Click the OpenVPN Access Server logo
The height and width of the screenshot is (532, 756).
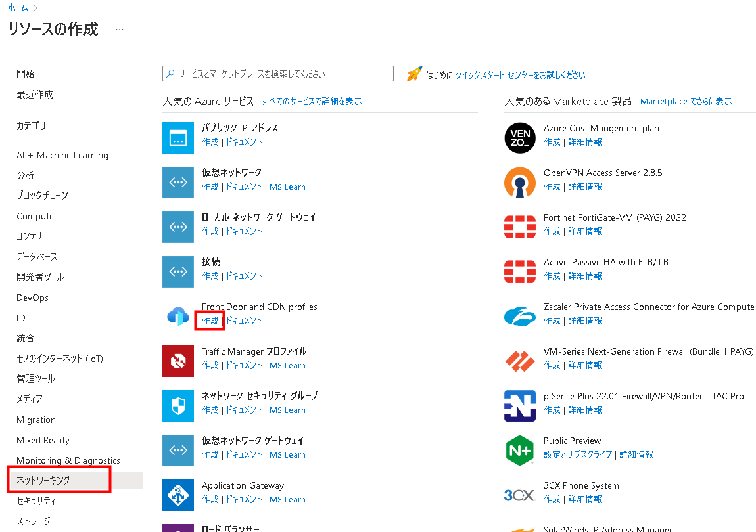click(x=520, y=183)
